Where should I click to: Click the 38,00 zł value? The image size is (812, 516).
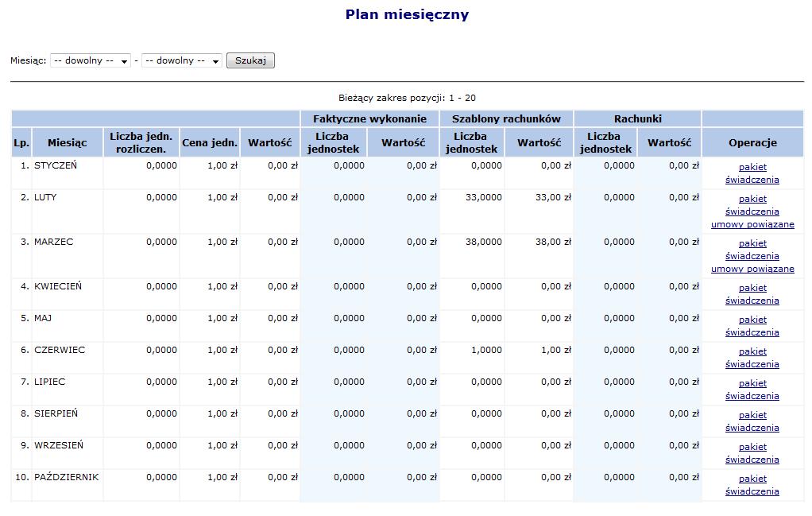pos(553,242)
